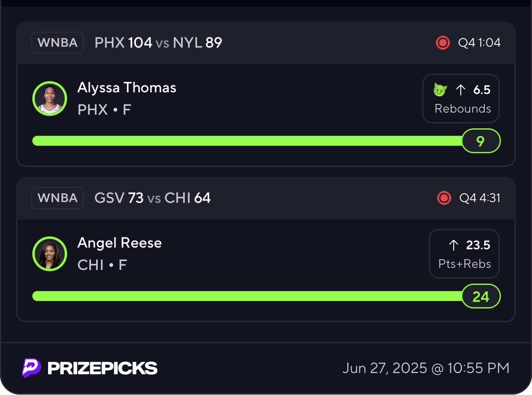Click the Pts+Rebs projection label
The width and height of the screenshot is (532, 395).
click(x=464, y=264)
